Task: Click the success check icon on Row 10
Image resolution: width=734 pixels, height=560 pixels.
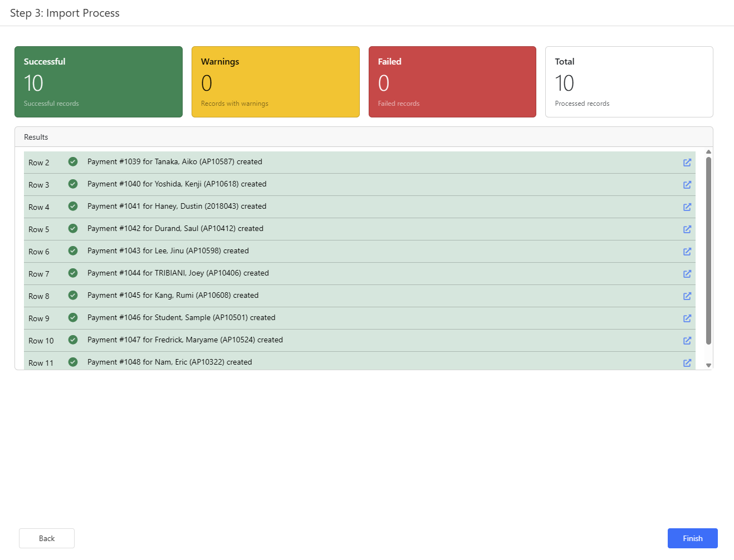Action: pyautogui.click(x=73, y=340)
